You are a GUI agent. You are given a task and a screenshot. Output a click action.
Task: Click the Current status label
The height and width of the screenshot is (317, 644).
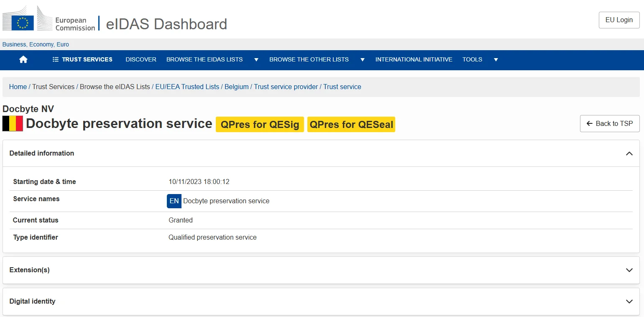pyautogui.click(x=36, y=220)
